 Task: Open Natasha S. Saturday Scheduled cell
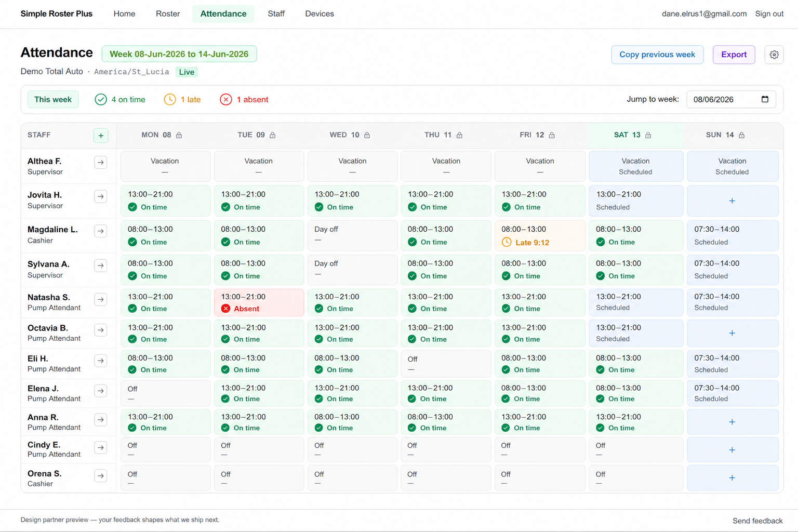(636, 302)
